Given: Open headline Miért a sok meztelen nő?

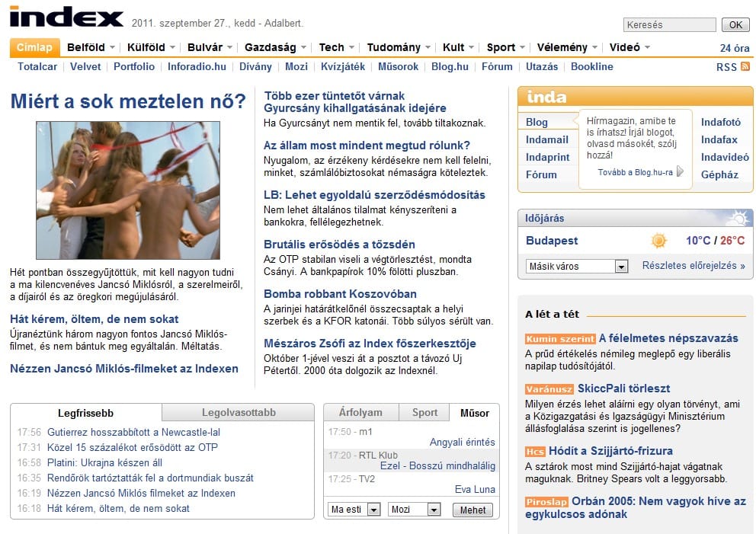Looking at the screenshot, I should [128, 101].
